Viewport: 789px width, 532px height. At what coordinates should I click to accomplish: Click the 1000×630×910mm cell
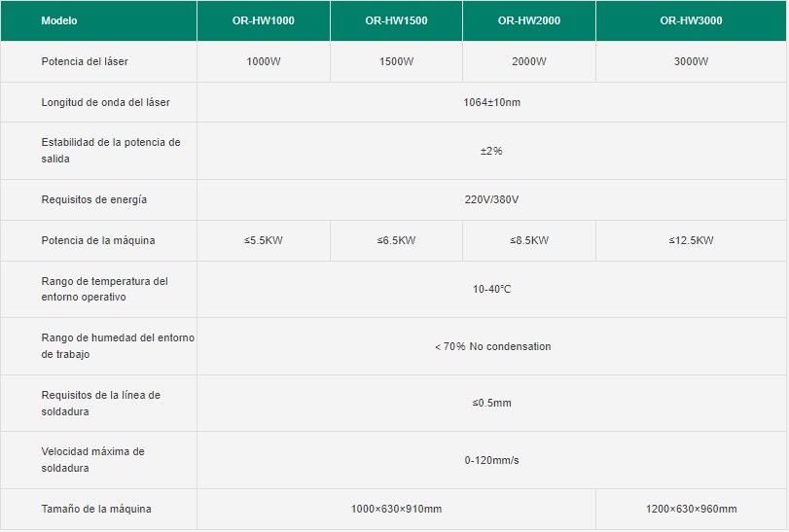(397, 509)
